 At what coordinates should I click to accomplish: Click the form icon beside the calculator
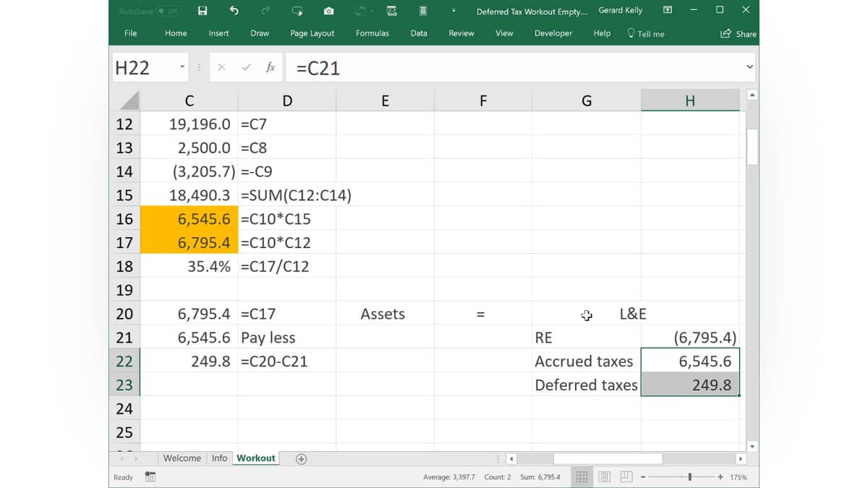coord(391,11)
